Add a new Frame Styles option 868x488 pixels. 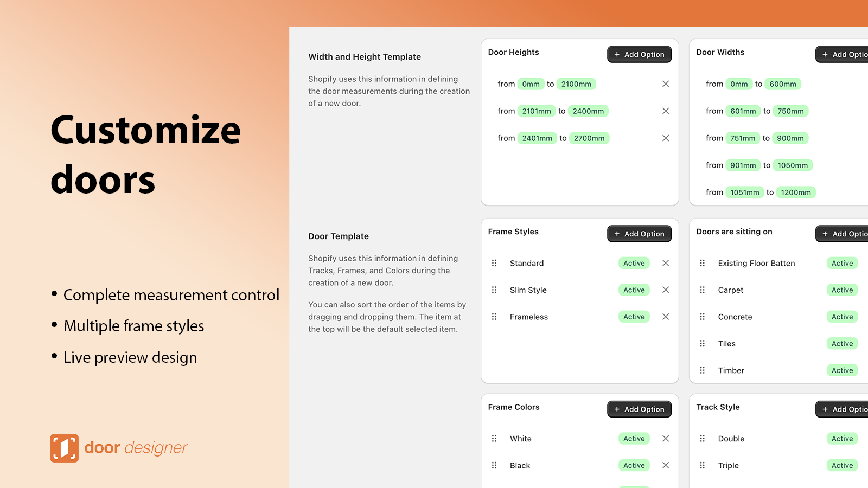pyautogui.click(x=639, y=234)
